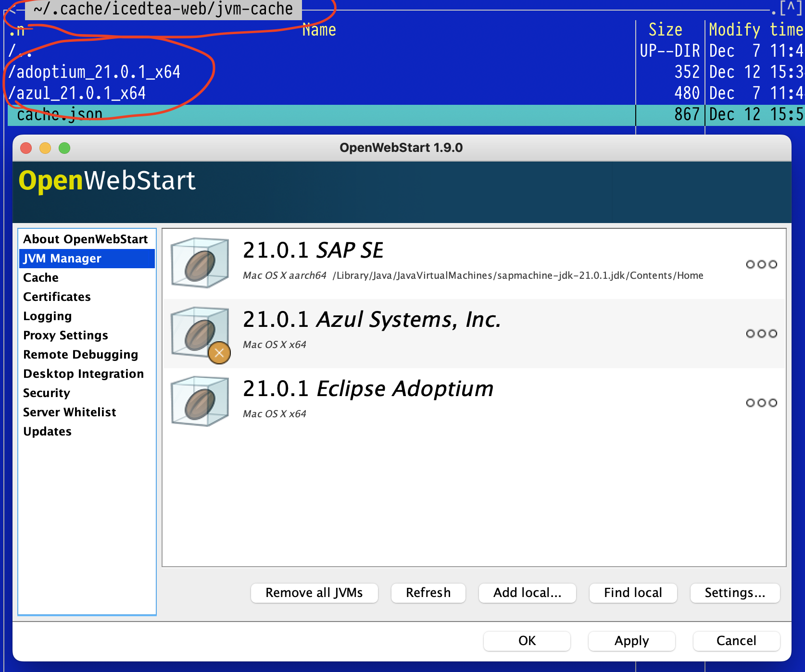Select JVM Manager in the sidebar
The width and height of the screenshot is (805, 672).
87,259
